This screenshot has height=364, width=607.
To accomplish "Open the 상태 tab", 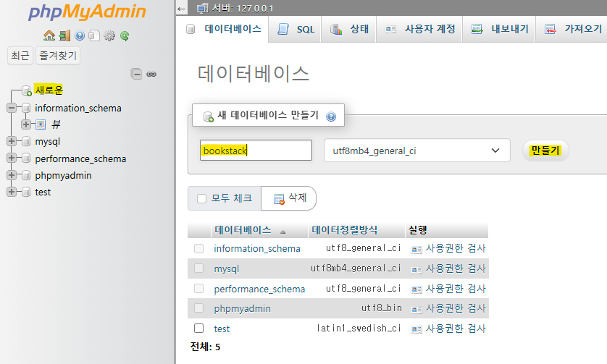I will (349, 29).
